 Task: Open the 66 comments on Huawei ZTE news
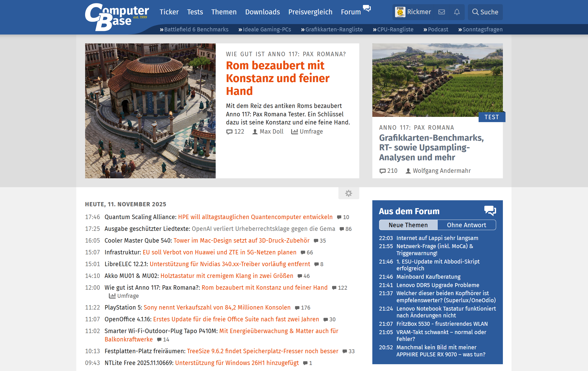tap(307, 252)
